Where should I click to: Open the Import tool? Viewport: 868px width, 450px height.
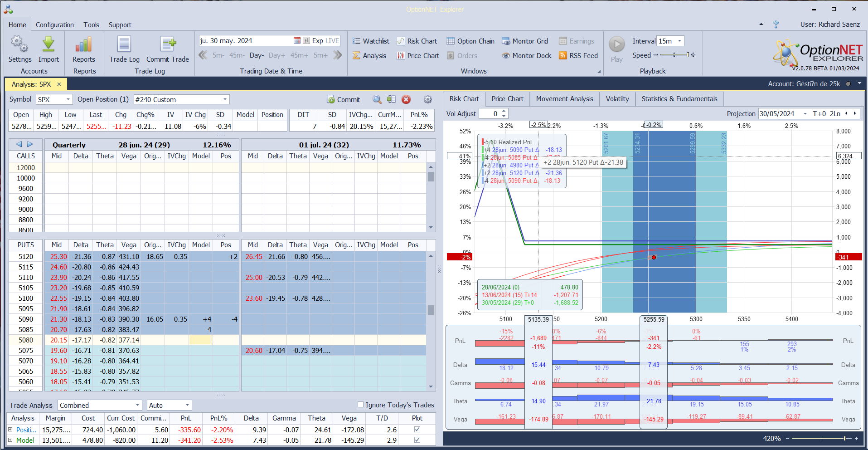48,50
